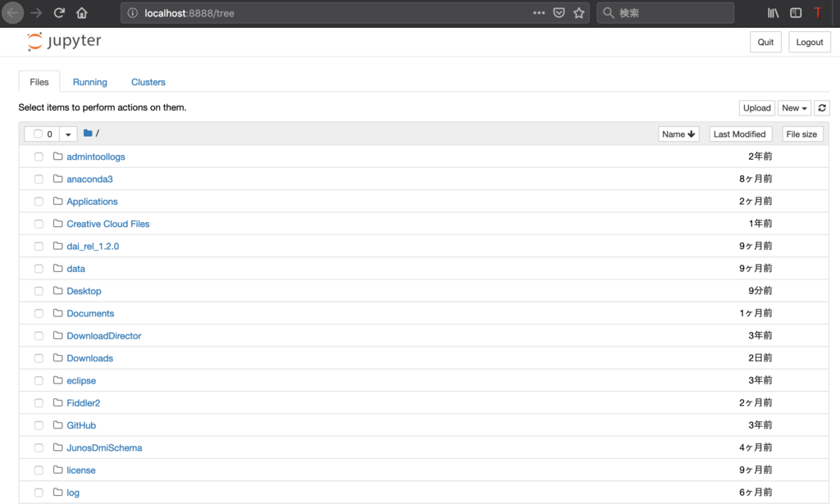This screenshot has width=840, height=504.
Task: Click the folder icon beside Fiddler2
Action: tap(58, 403)
